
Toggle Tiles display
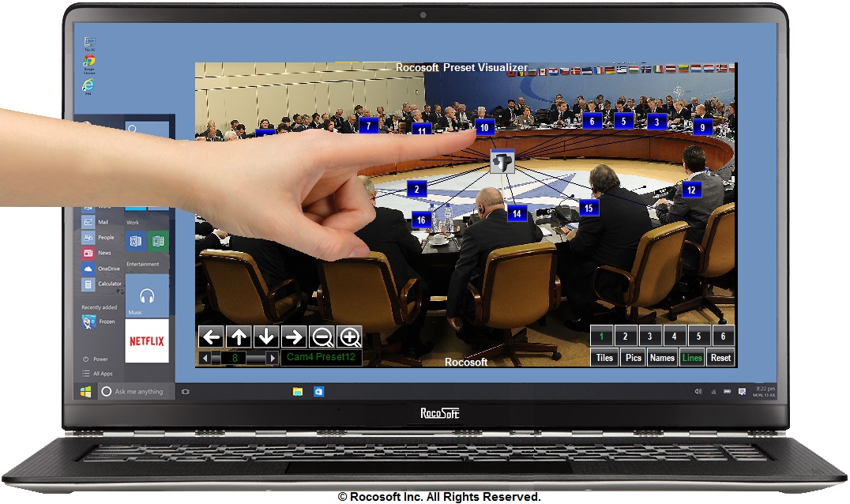pos(604,358)
